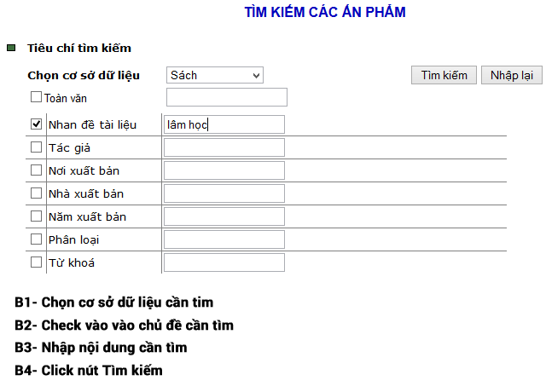Click the Từ khoá text field
The height and width of the screenshot is (392, 546).
(x=224, y=262)
